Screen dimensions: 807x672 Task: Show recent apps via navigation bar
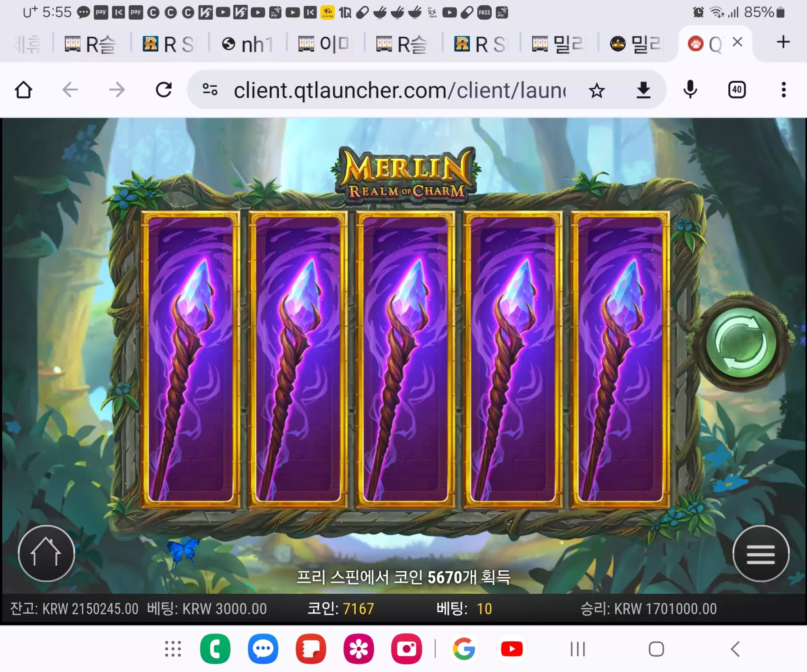pyautogui.click(x=578, y=649)
